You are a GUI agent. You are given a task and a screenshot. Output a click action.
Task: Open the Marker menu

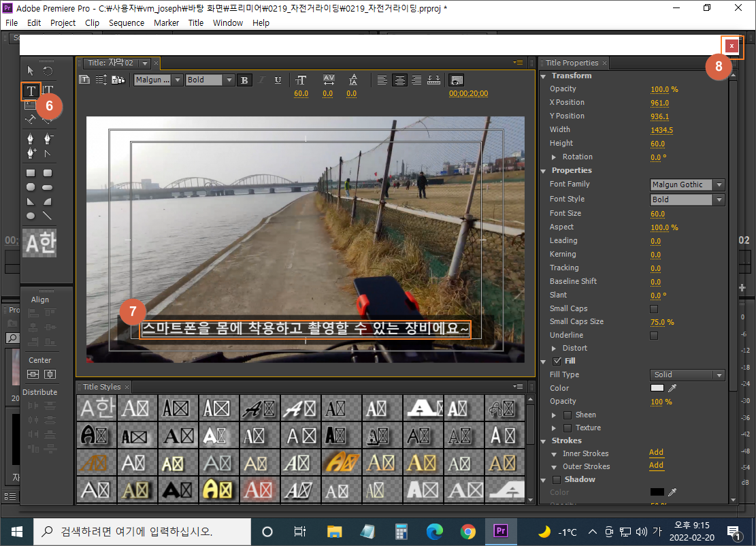pyautogui.click(x=166, y=22)
